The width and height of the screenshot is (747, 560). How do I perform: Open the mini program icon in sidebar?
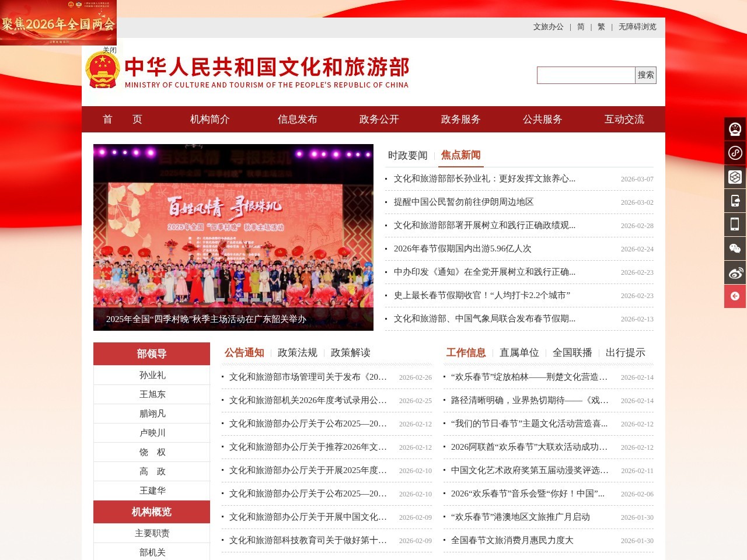click(x=735, y=153)
